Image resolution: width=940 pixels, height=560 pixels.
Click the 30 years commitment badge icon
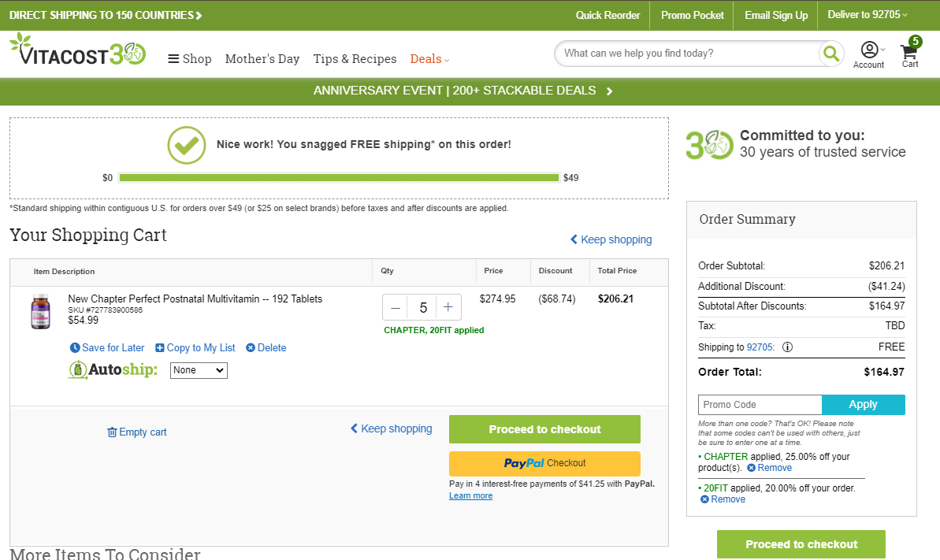tap(709, 145)
